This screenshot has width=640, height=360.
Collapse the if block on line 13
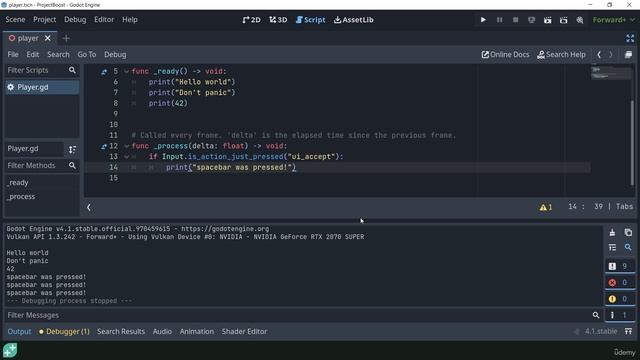pyautogui.click(x=127, y=157)
